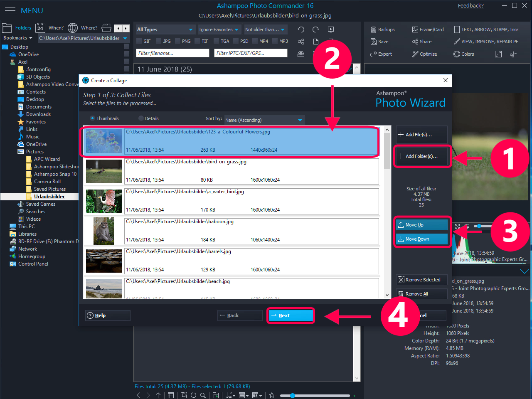Click the rotate left (undo) icon

pos(301,30)
